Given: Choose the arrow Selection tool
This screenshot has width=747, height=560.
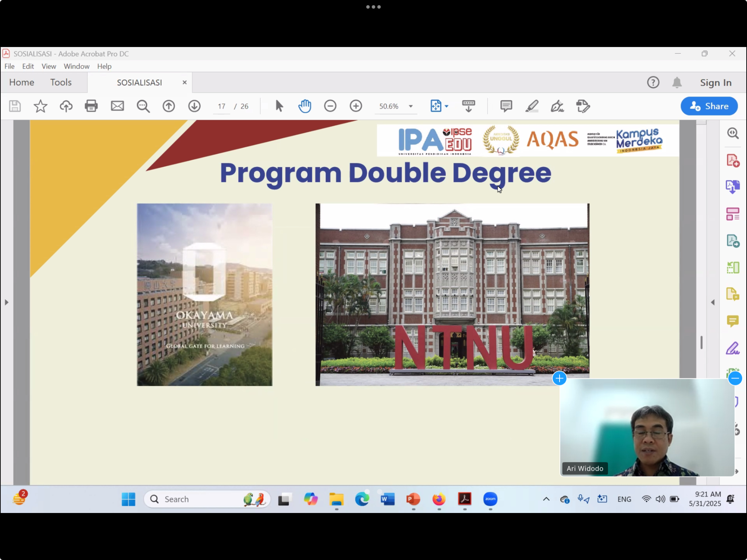Looking at the screenshot, I should coord(279,106).
